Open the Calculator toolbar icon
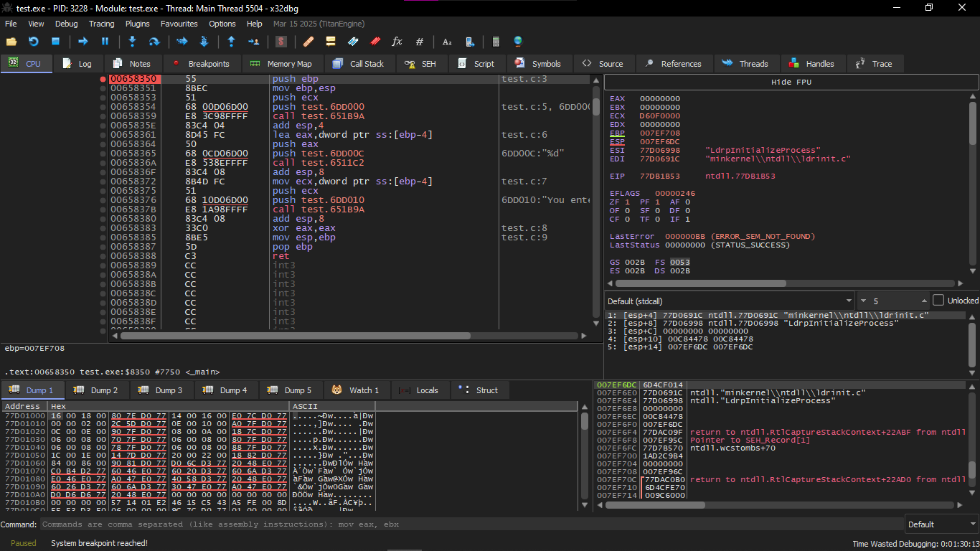Screen dimensions: 980x551 point(496,42)
